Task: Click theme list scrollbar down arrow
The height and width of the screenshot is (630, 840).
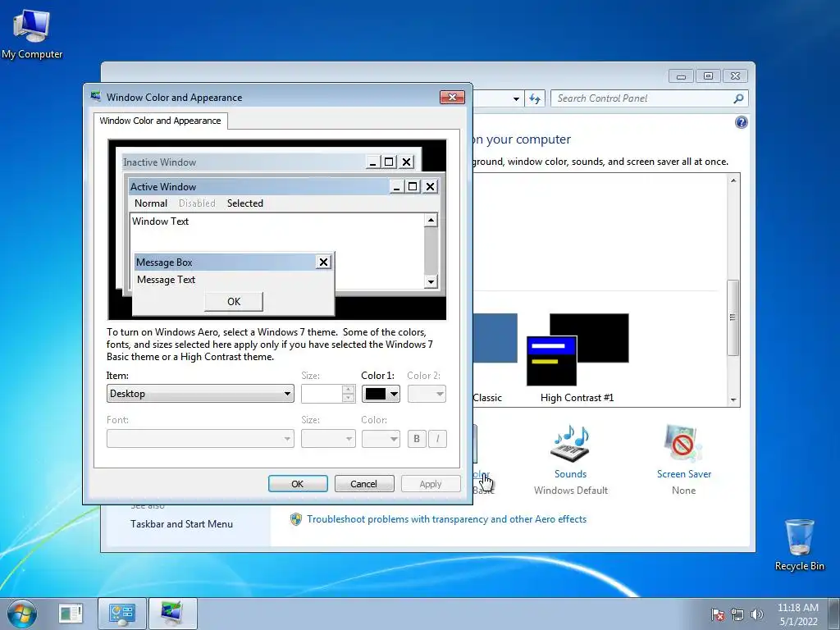Action: [x=733, y=400]
